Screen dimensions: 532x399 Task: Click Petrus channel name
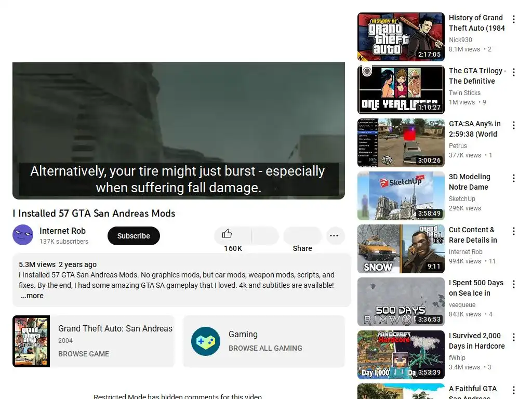point(458,145)
